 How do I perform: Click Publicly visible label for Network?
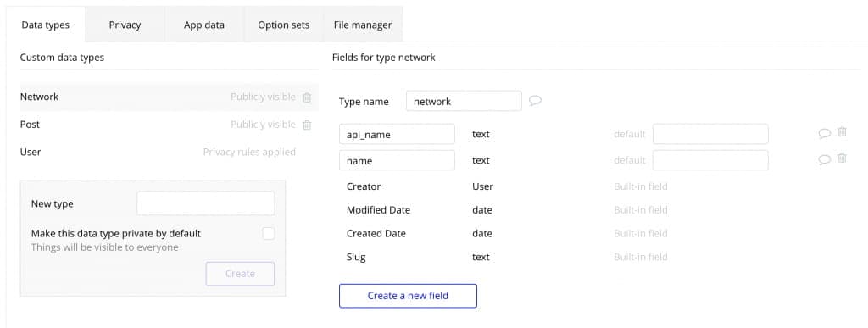pyautogui.click(x=263, y=97)
